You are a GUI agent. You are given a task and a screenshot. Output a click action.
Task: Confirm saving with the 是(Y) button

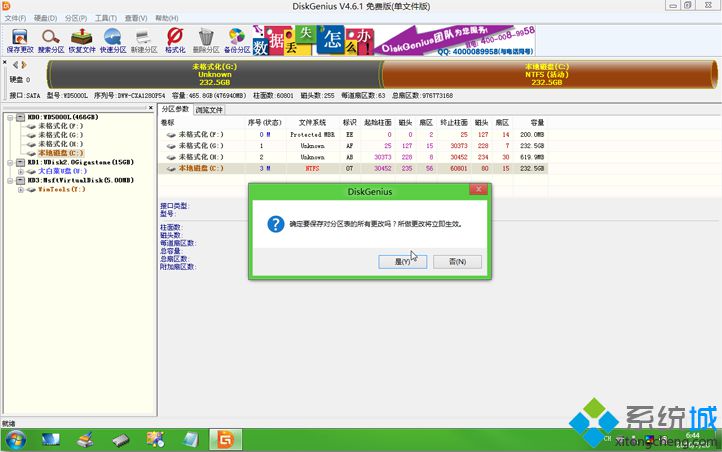click(x=402, y=261)
